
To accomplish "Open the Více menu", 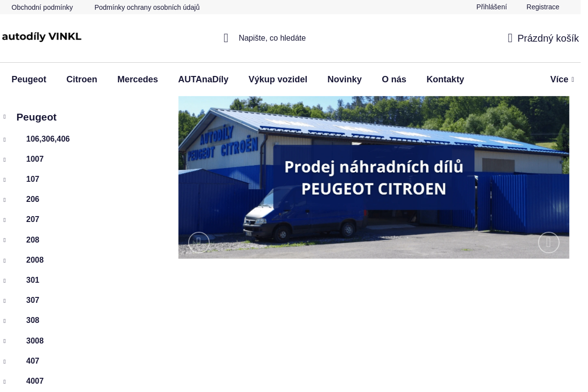I will pyautogui.click(x=559, y=79).
